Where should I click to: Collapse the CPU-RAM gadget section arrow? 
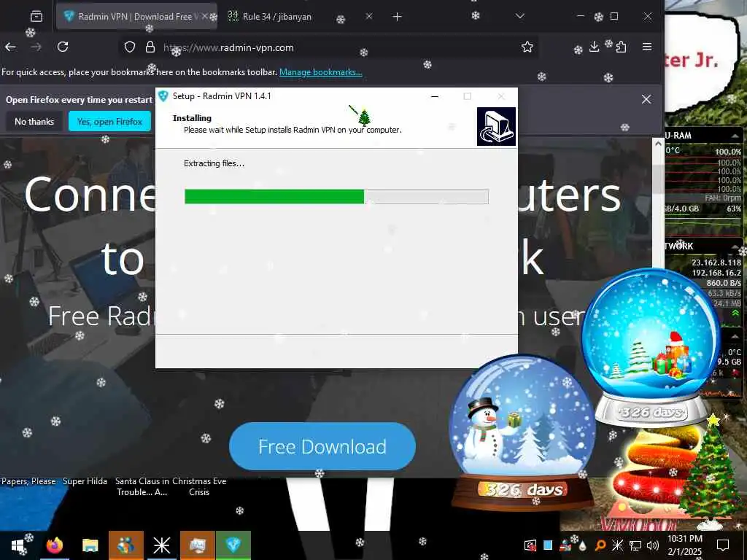[x=735, y=136]
